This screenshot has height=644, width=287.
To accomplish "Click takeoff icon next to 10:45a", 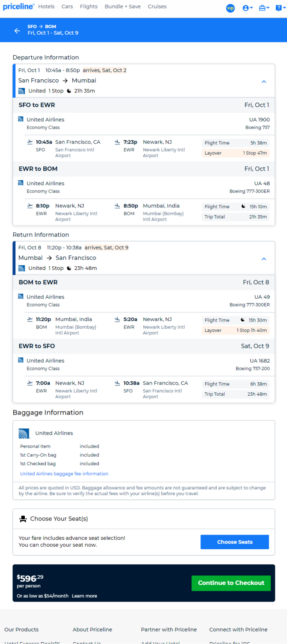I will tap(30, 142).
